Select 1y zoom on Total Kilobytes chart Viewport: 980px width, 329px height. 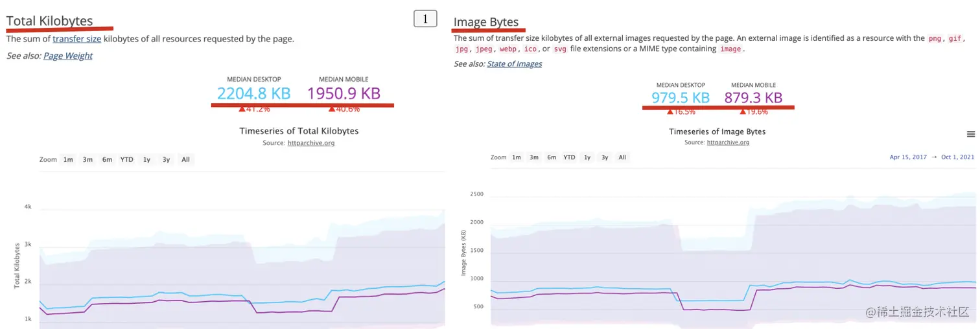tap(147, 159)
